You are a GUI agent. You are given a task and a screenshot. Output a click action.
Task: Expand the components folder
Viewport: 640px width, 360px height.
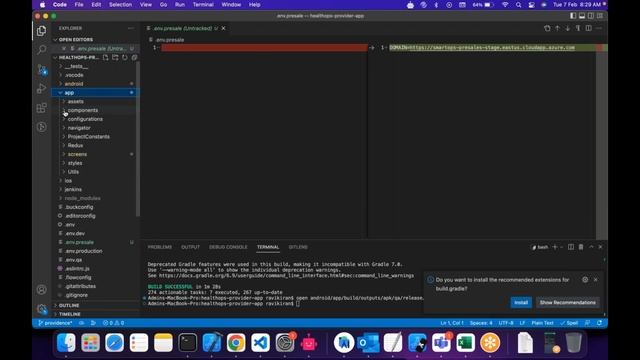click(95, 110)
